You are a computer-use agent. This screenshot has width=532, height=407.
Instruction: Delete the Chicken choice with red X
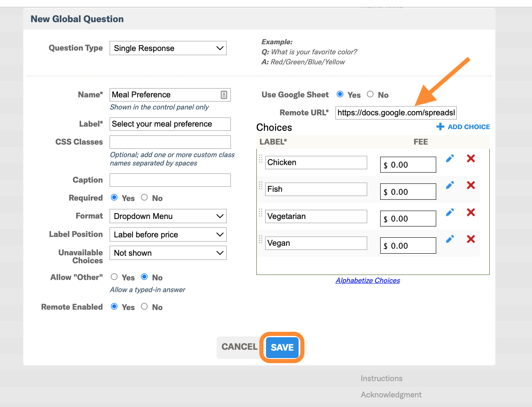[471, 158]
